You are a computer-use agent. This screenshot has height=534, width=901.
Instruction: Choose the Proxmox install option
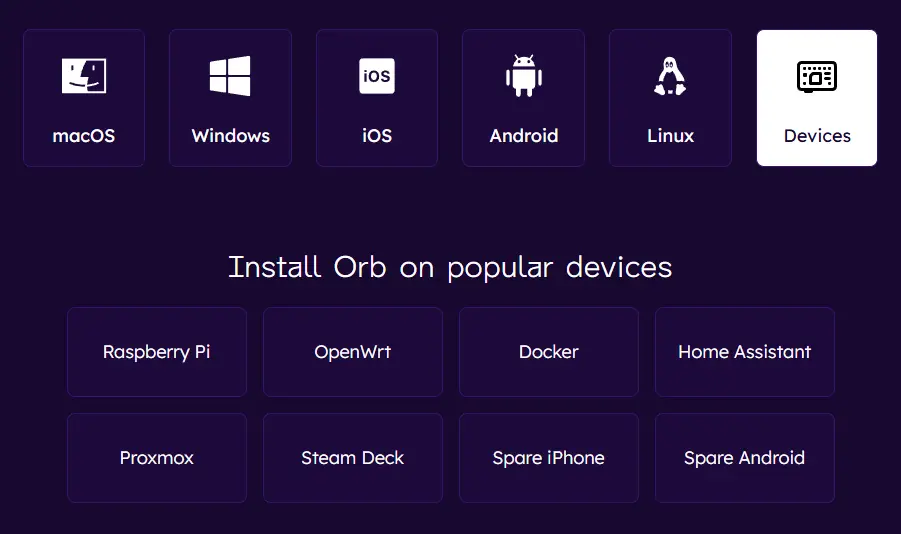pos(157,458)
